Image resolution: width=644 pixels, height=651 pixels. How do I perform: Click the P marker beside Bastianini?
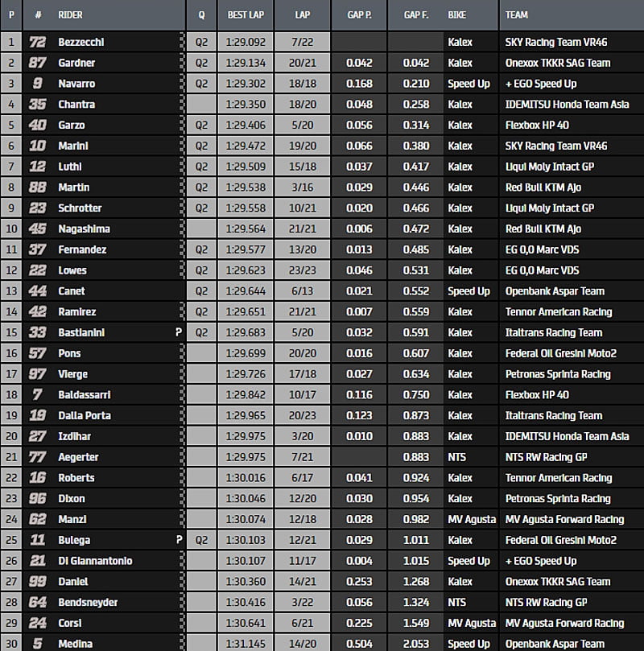(177, 332)
